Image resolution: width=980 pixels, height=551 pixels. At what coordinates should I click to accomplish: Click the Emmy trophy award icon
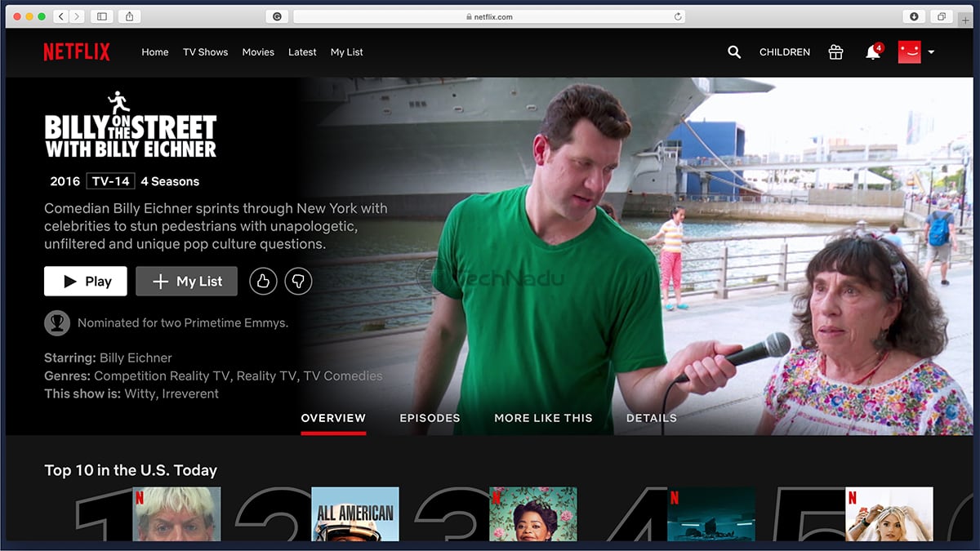(x=57, y=323)
